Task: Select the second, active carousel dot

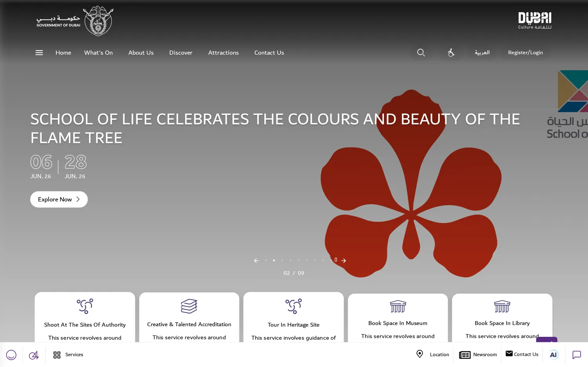Action: (x=274, y=260)
